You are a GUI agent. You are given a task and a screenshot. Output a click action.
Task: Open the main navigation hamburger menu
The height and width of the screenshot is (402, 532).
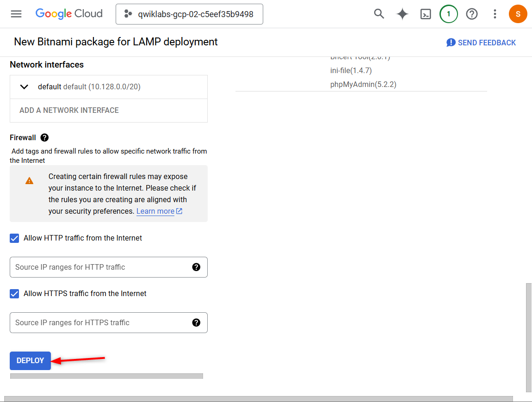click(16, 14)
